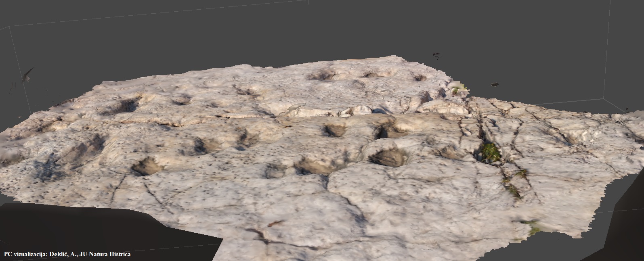Click the 'PC vizualizacija' caption text
The width and height of the screenshot is (644, 261).
[67, 254]
